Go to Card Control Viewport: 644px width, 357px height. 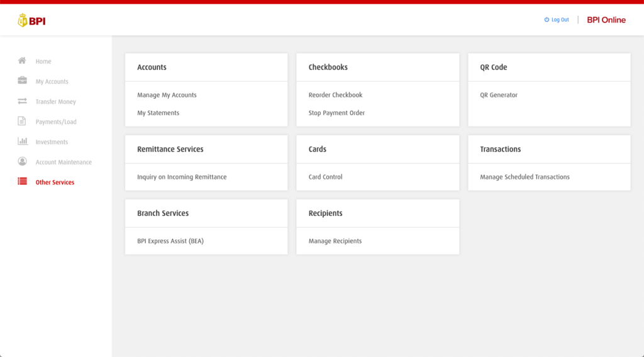click(325, 178)
